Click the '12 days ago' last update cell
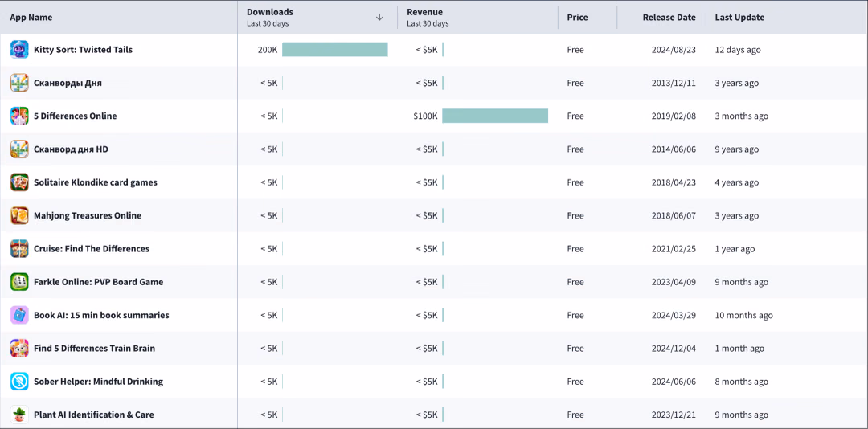 coord(738,50)
